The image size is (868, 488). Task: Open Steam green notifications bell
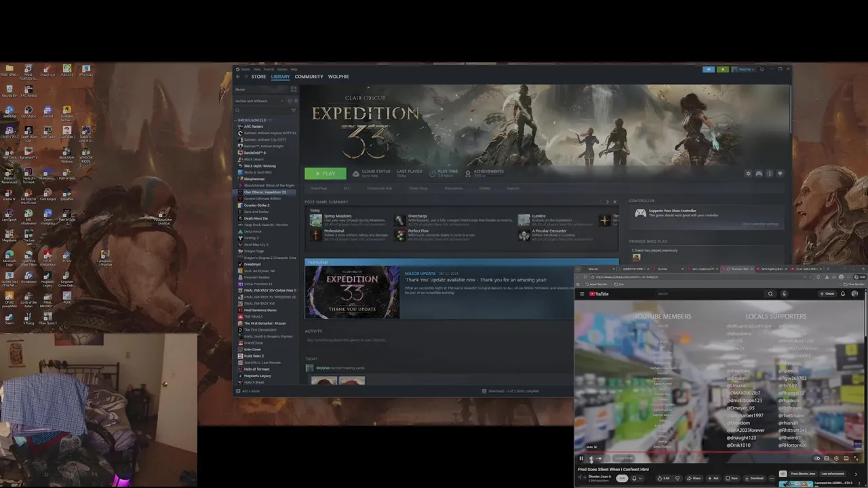click(x=723, y=69)
